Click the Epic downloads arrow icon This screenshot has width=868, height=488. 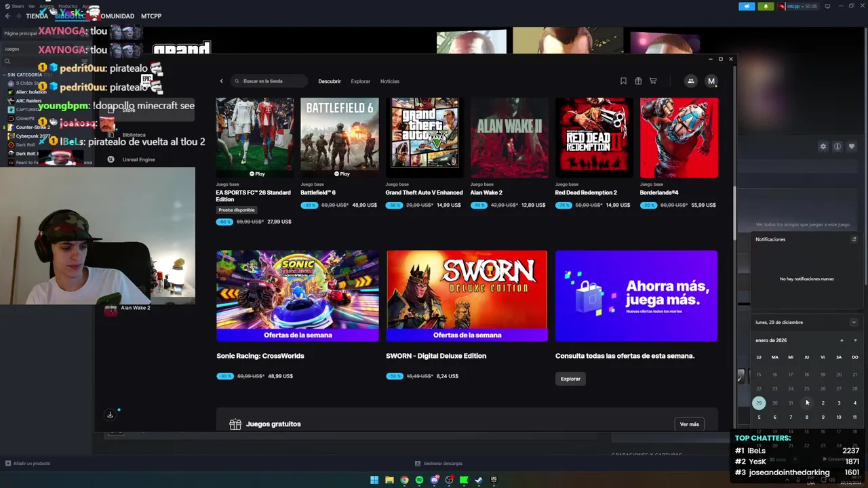click(x=110, y=415)
